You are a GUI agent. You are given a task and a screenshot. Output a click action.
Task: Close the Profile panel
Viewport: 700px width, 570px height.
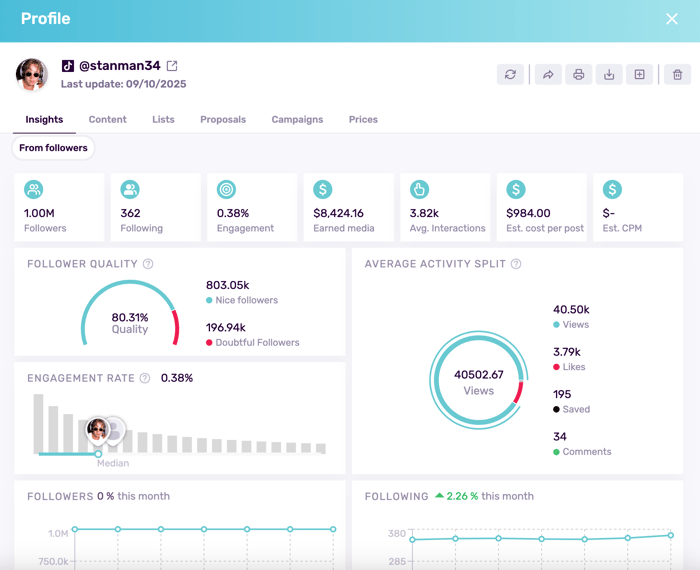[x=672, y=19]
